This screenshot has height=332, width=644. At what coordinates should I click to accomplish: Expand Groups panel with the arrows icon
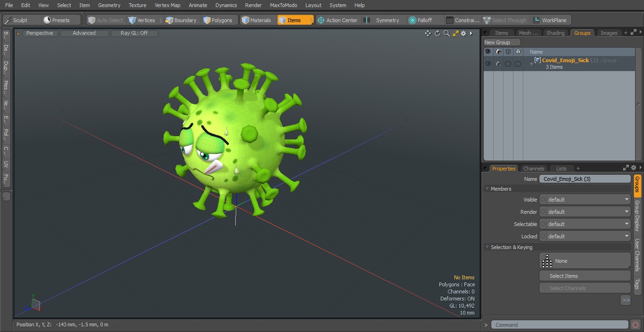[x=633, y=32]
